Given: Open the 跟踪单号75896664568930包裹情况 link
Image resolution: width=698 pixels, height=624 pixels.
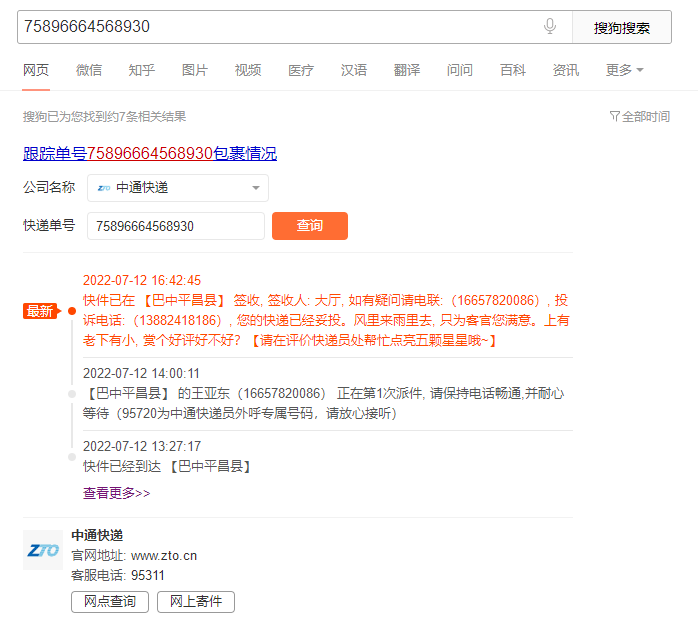Looking at the screenshot, I should 150,154.
